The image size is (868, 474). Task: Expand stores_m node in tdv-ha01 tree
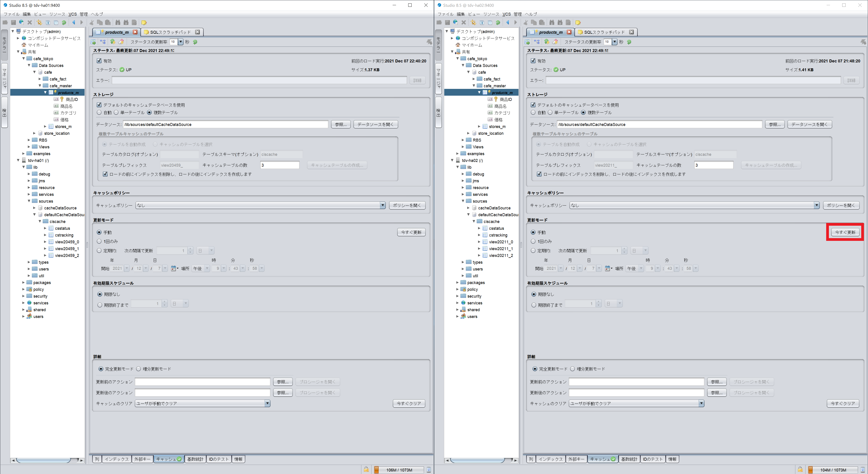coord(45,126)
